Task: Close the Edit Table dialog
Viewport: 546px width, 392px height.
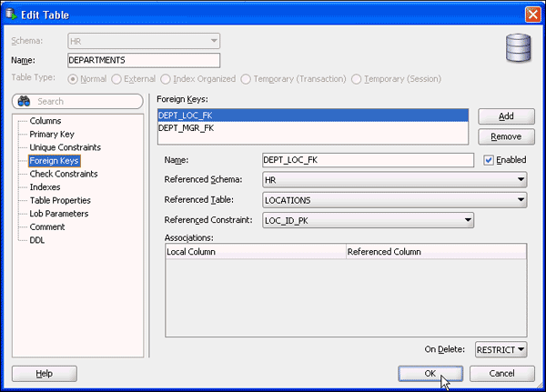Action: point(532,15)
